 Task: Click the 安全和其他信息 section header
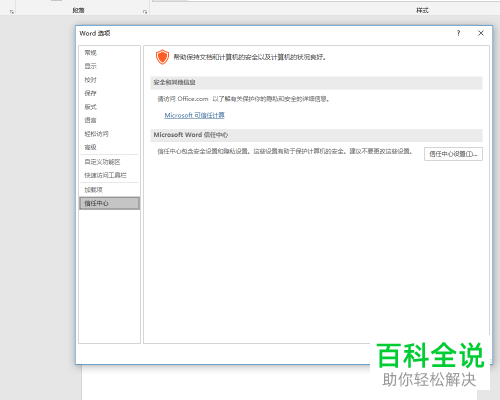[316, 83]
